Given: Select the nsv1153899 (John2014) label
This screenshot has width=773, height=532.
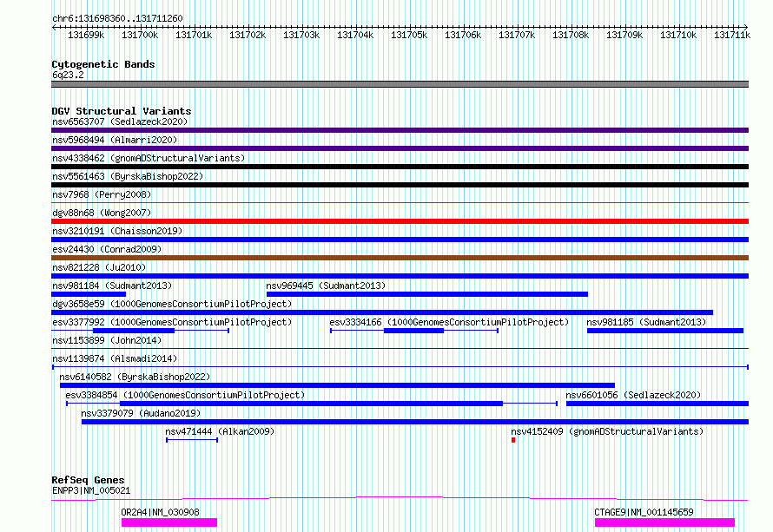Looking at the screenshot, I should point(107,340).
